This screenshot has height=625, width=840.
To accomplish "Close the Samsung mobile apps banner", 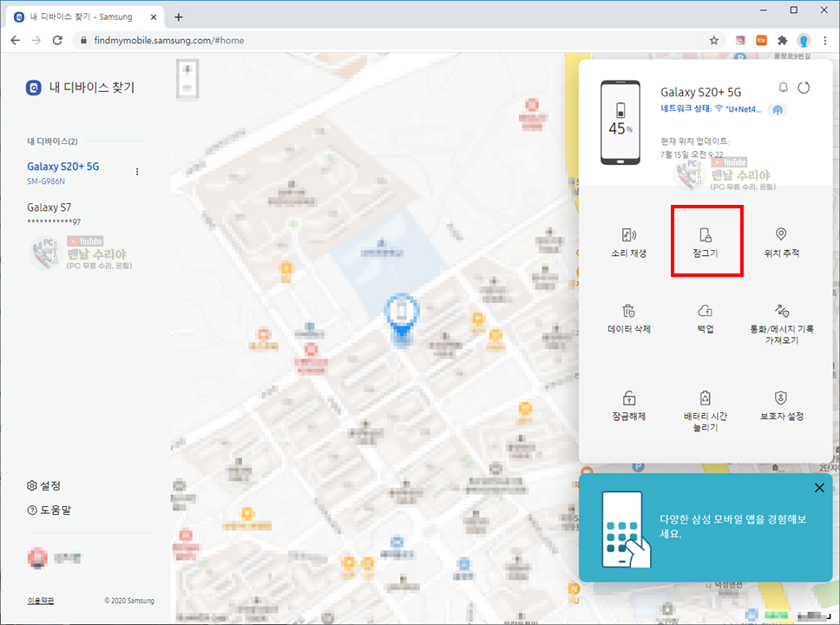I will [x=819, y=488].
